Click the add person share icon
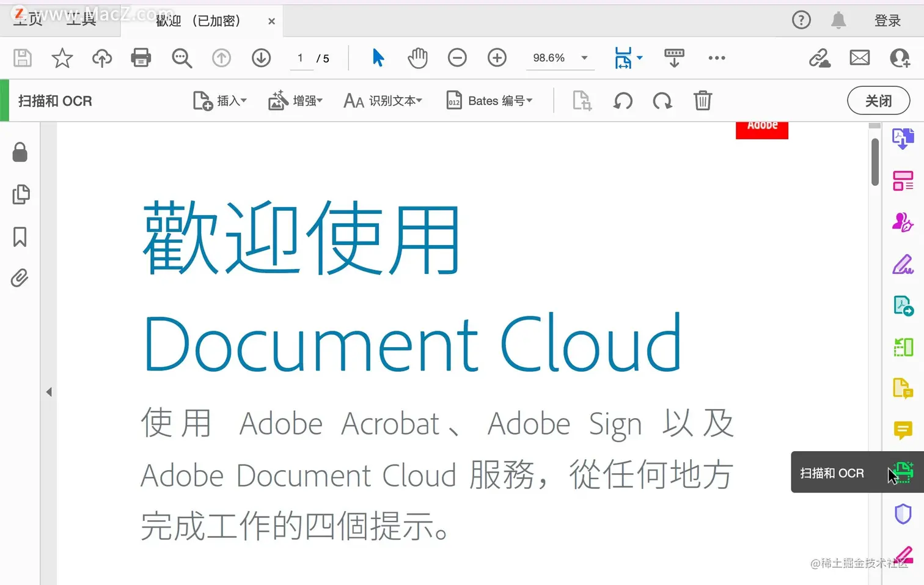 tap(900, 58)
